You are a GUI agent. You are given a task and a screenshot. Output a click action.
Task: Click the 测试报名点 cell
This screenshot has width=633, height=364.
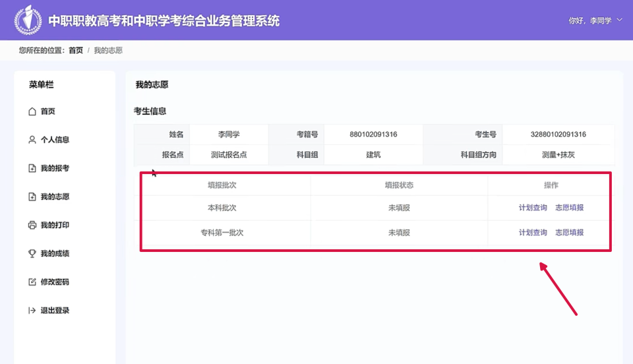click(x=229, y=155)
